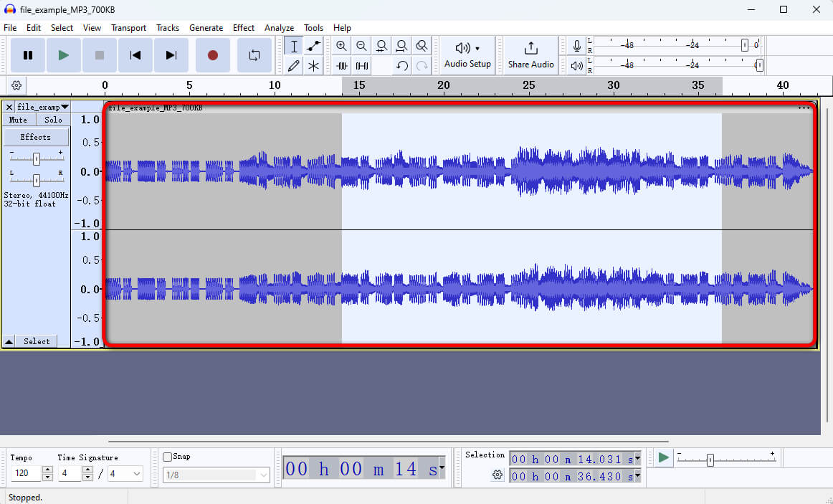Click the Undo arrow
This screenshot has height=504, width=833.
(x=401, y=66)
